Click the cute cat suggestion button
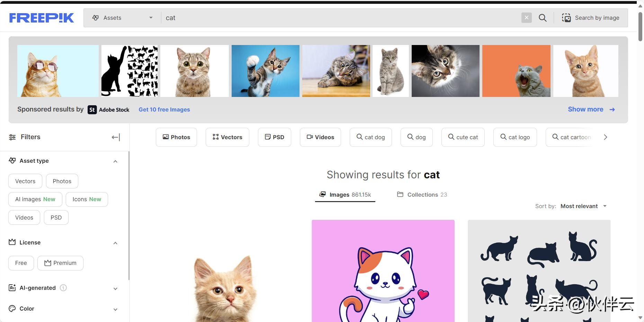Viewport: 644px width, 322px height. click(x=463, y=137)
